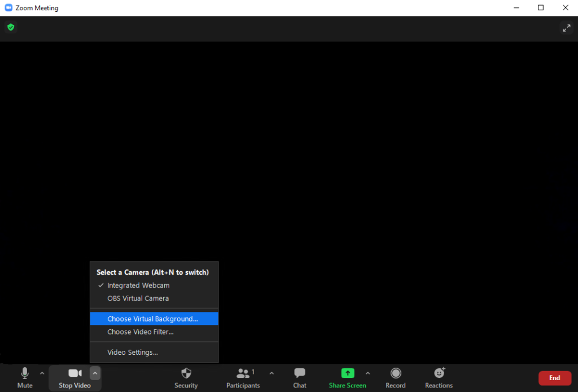Enter fullscreen view mode
The height and width of the screenshot is (392, 578).
[567, 27]
